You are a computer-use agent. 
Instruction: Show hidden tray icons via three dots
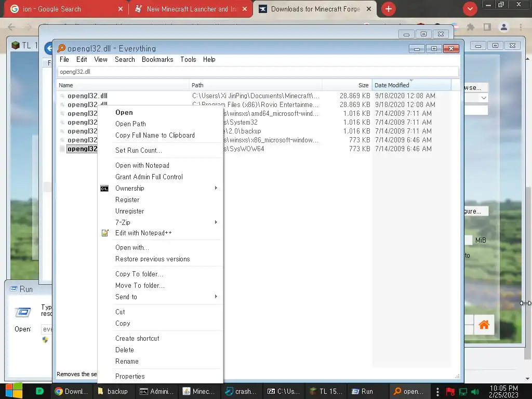(437, 392)
